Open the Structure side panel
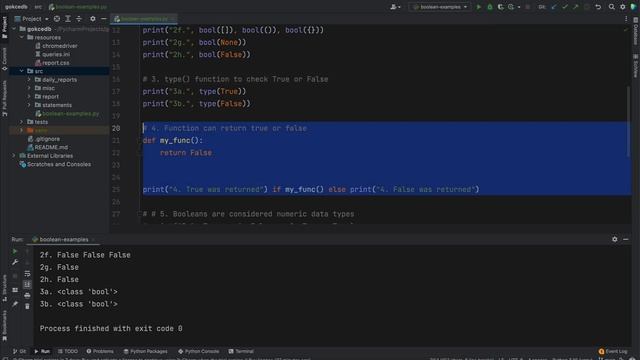Image resolution: width=640 pixels, height=360 pixels. point(4,287)
